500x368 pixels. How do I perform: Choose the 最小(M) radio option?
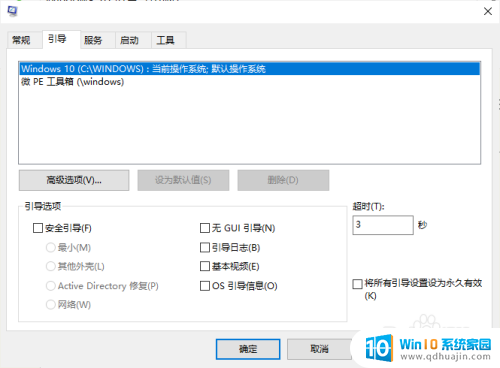pyautogui.click(x=51, y=248)
